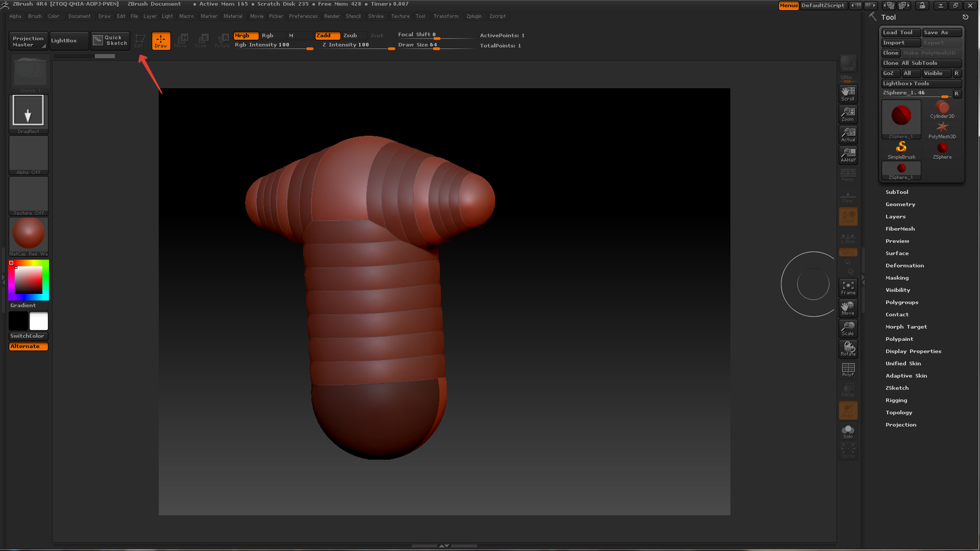Click the SwitchColor button
Image resolution: width=980 pixels, height=551 pixels.
[28, 336]
